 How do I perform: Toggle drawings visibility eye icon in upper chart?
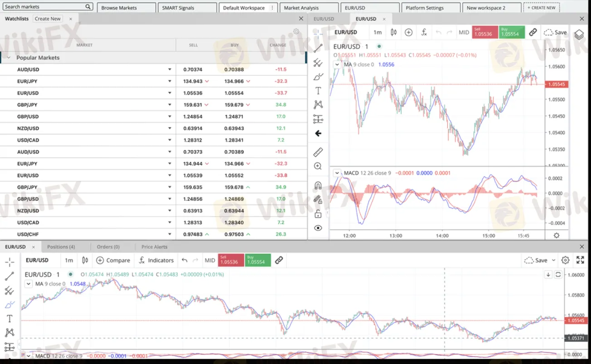318,228
